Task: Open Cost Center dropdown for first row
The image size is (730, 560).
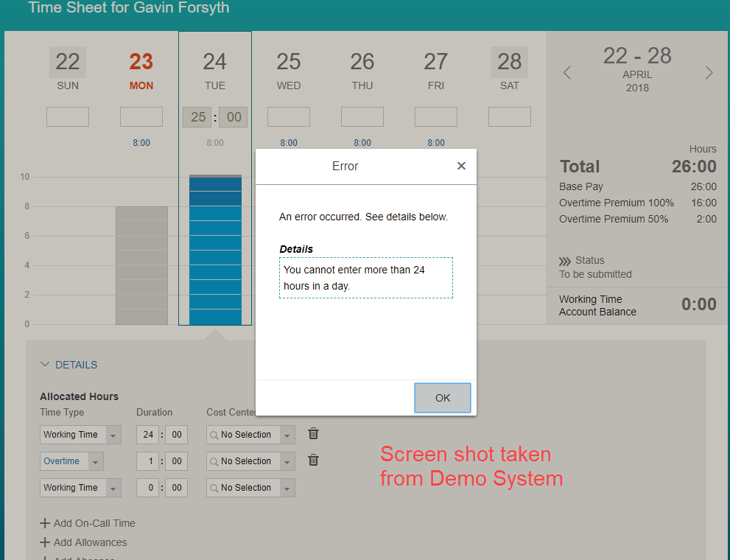Action: tap(287, 435)
